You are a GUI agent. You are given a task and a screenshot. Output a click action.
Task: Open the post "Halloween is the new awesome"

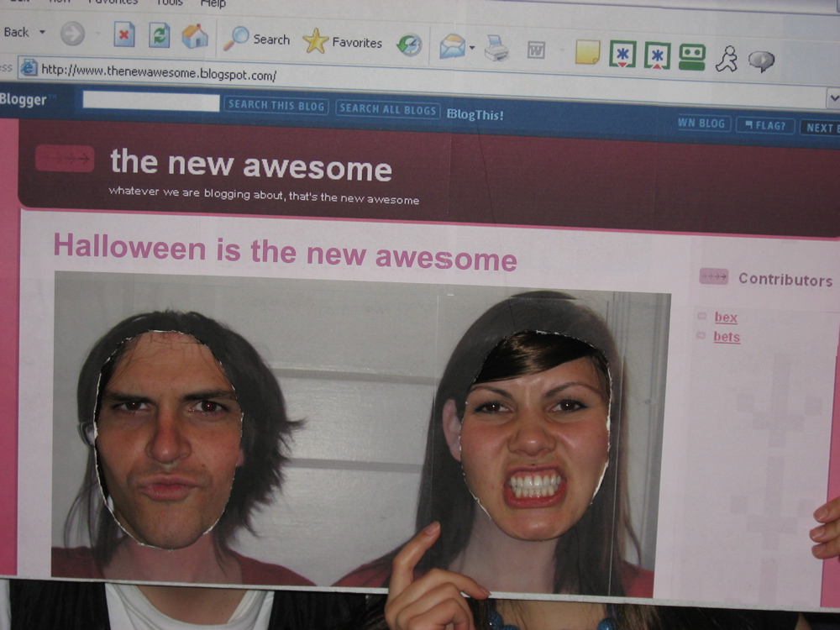tap(286, 254)
